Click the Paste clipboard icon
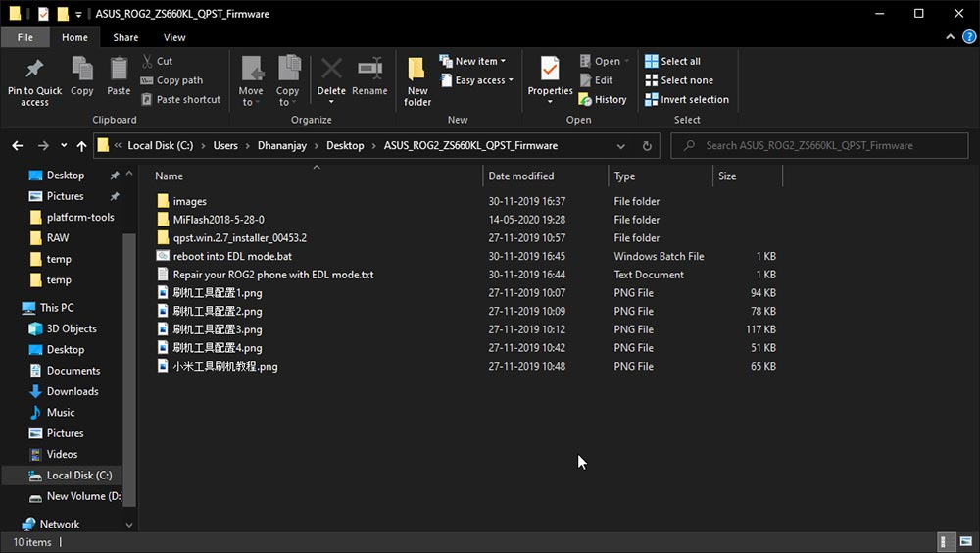Image resolution: width=980 pixels, height=553 pixels. click(119, 69)
